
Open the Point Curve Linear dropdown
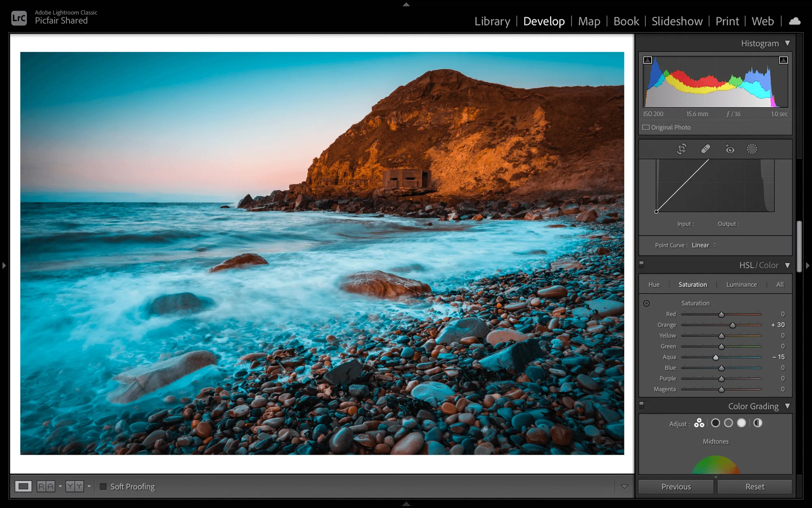click(x=704, y=245)
